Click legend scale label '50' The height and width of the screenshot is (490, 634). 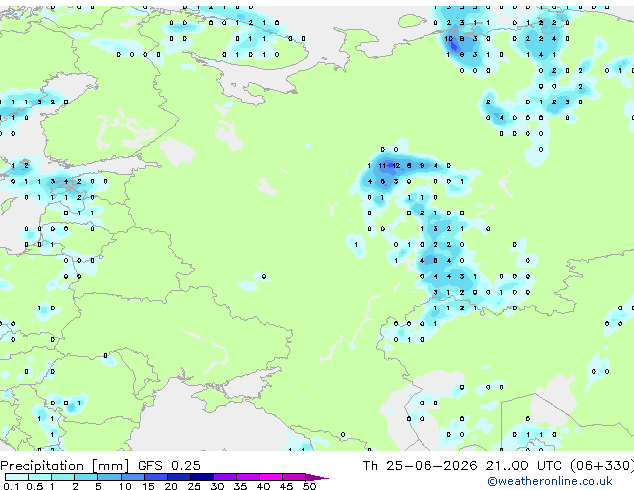point(309,486)
